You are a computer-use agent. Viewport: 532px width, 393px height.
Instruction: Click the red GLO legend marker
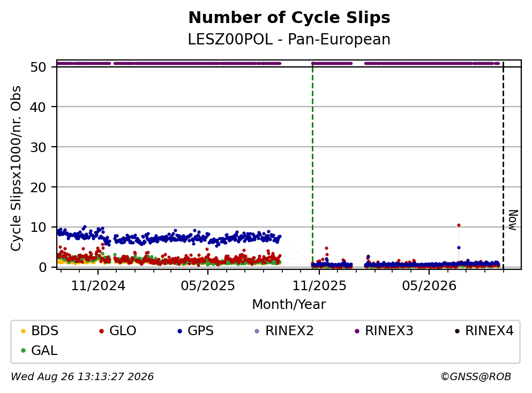point(101,331)
